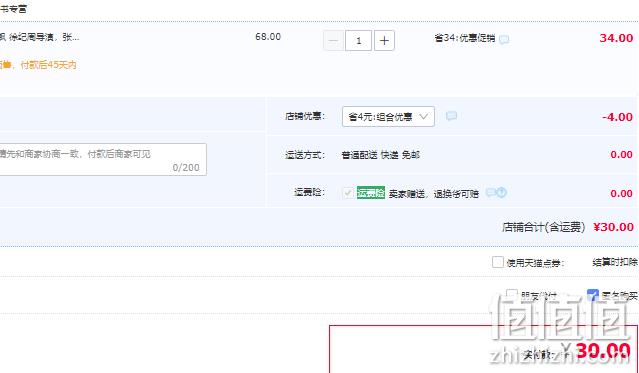The height and width of the screenshot is (373, 639).
Task: Click the 普通配送 快递 免邮 shipping text
Action: tap(381, 155)
